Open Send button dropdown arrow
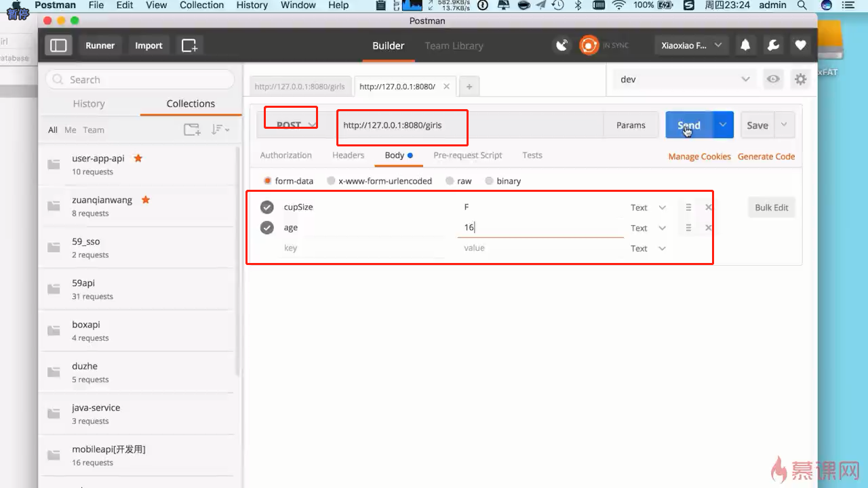The image size is (868, 488). [x=723, y=125]
